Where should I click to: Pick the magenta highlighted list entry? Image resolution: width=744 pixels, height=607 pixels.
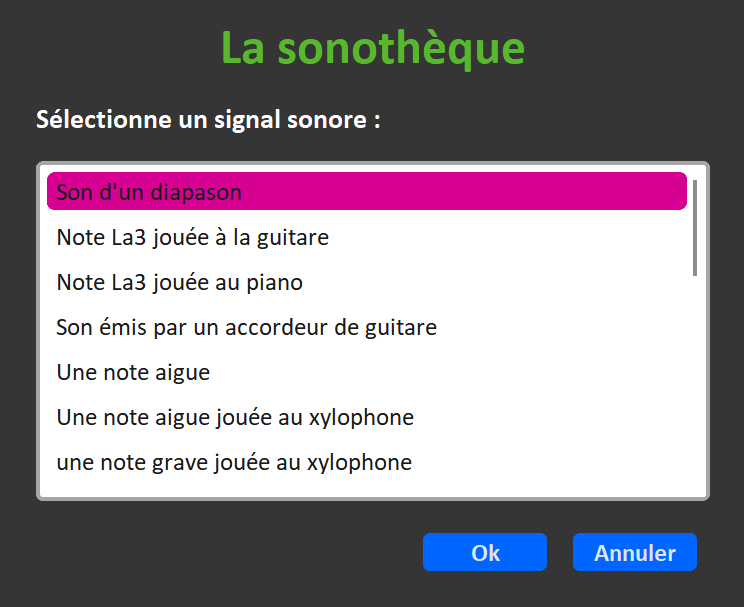coord(366,192)
